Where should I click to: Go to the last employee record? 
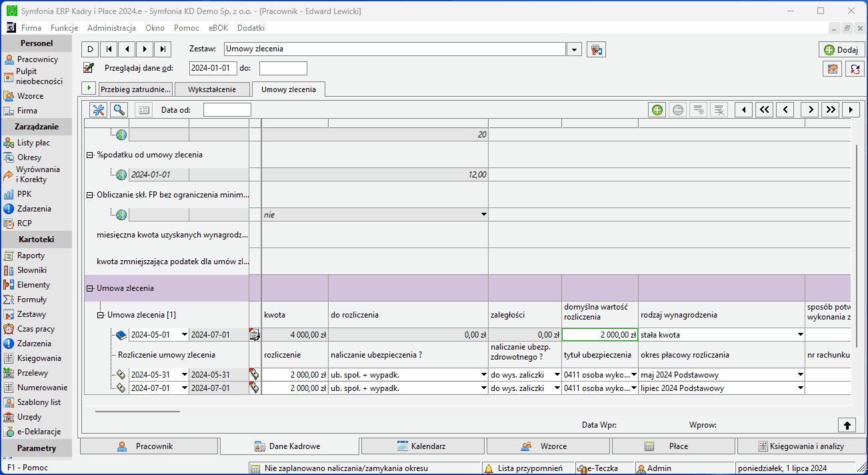click(163, 49)
